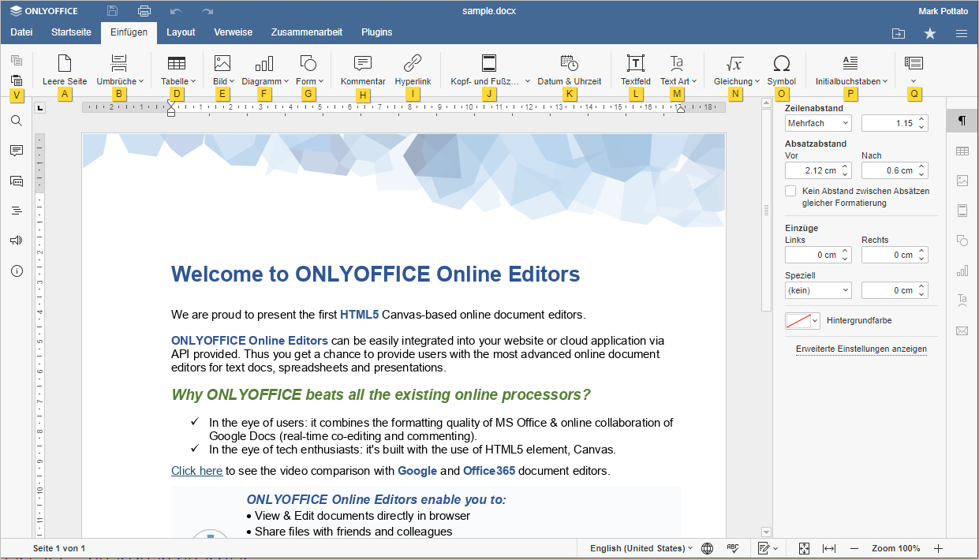979x560 pixels.
Task: Click the paste icon in toolbar
Action: click(x=17, y=80)
